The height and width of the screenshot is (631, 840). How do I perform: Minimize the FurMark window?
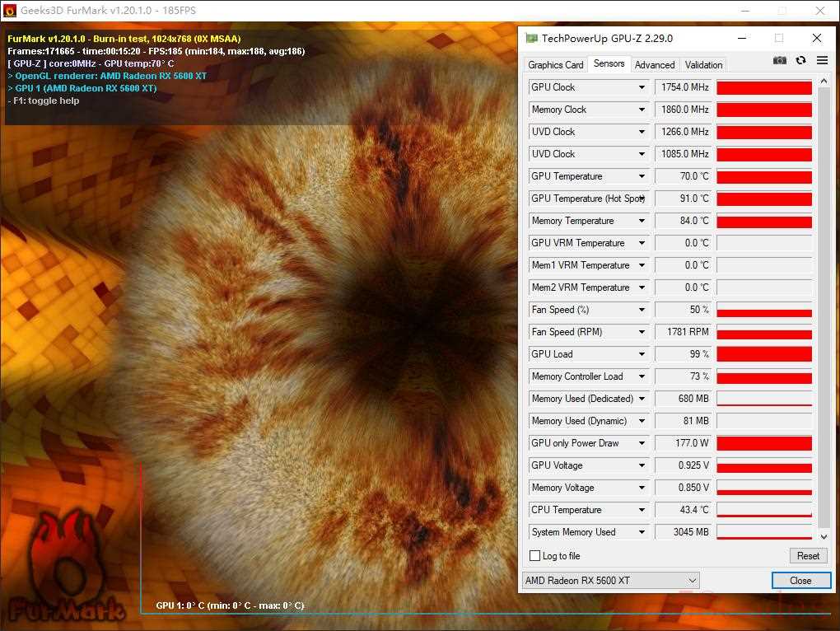(x=745, y=10)
